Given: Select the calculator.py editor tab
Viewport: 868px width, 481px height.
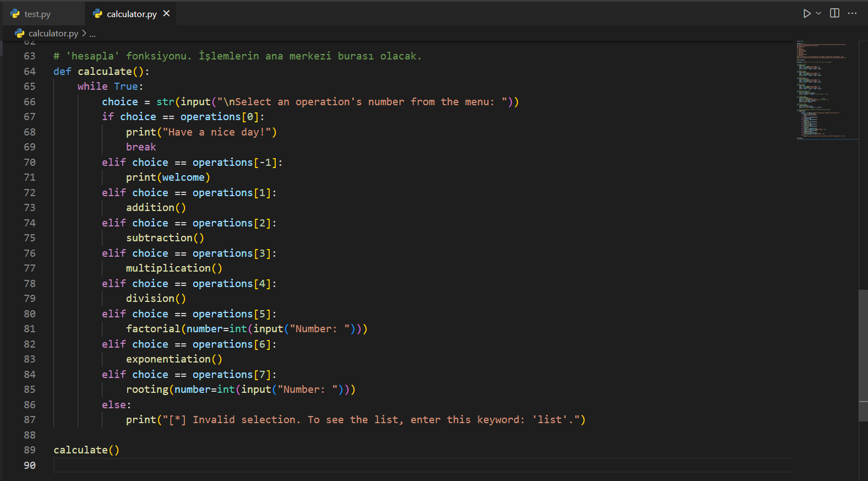Looking at the screenshot, I should (x=132, y=14).
